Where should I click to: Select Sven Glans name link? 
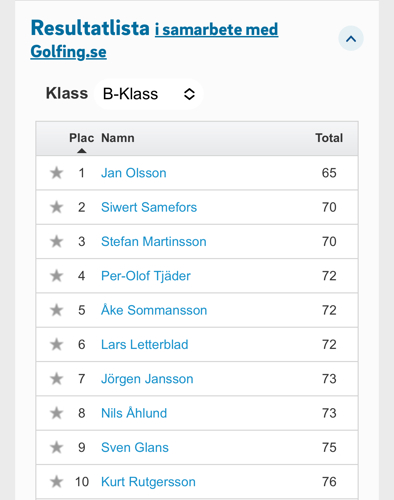[135, 448]
